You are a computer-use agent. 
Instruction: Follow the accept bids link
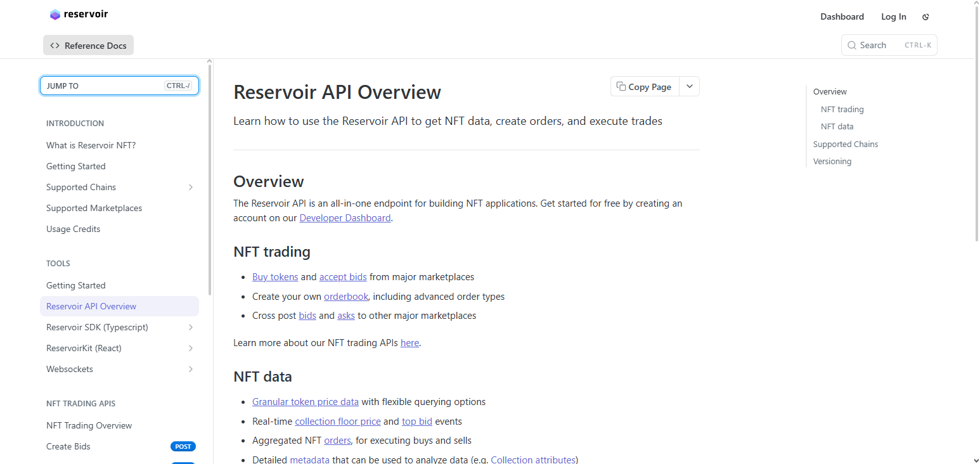343,277
